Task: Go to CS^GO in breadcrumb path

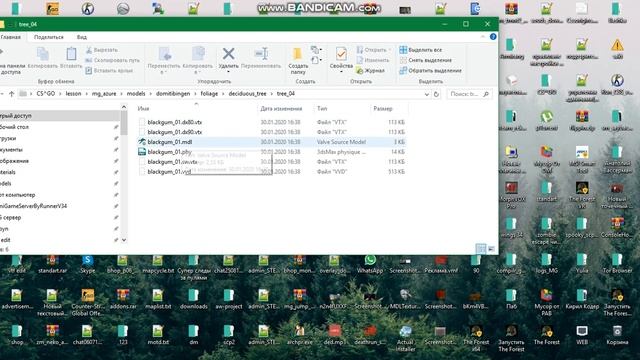Action: tap(46, 94)
